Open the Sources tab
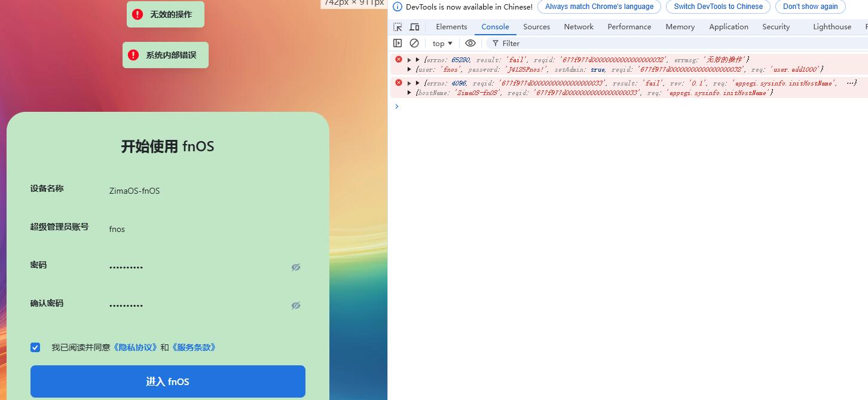The height and width of the screenshot is (400, 868). click(x=536, y=27)
